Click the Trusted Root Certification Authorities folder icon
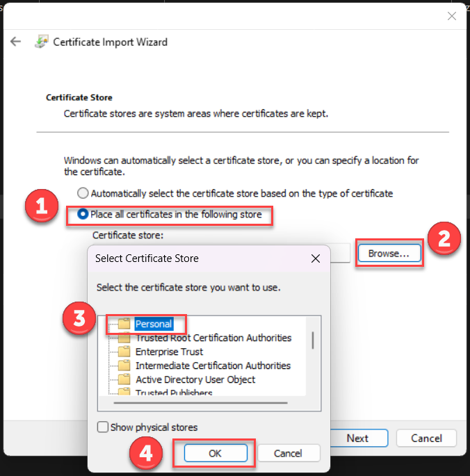This screenshot has height=476, width=470. click(x=124, y=338)
